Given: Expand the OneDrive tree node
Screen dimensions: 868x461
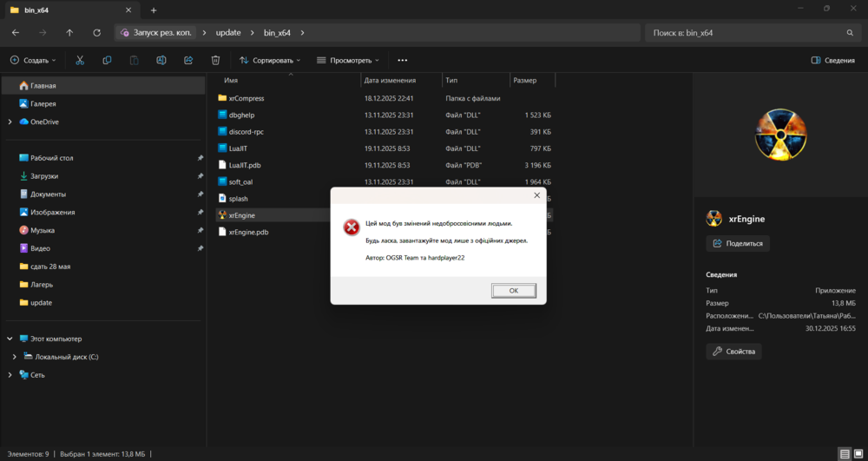Looking at the screenshot, I should (x=10, y=122).
